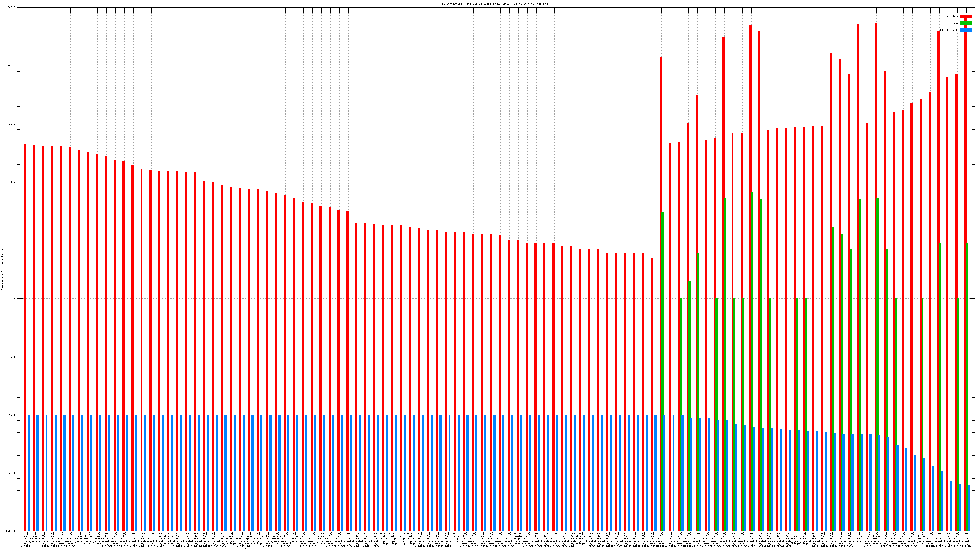Click the '13@ 2.list.dnswl.org 2 hops' x-axis label
The image size is (980, 551).
click(25, 540)
